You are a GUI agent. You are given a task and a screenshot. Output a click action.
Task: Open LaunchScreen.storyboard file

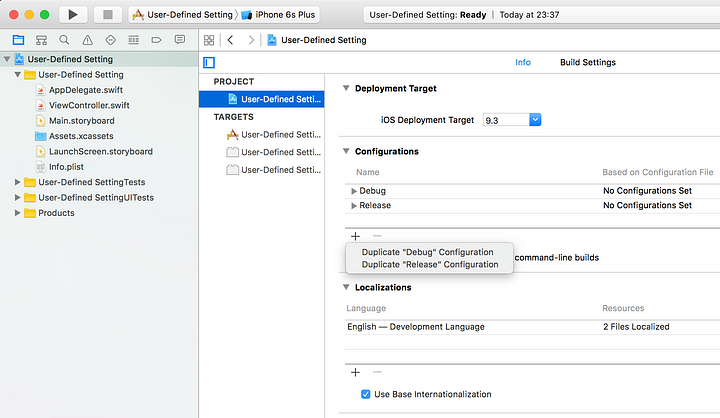point(101,152)
